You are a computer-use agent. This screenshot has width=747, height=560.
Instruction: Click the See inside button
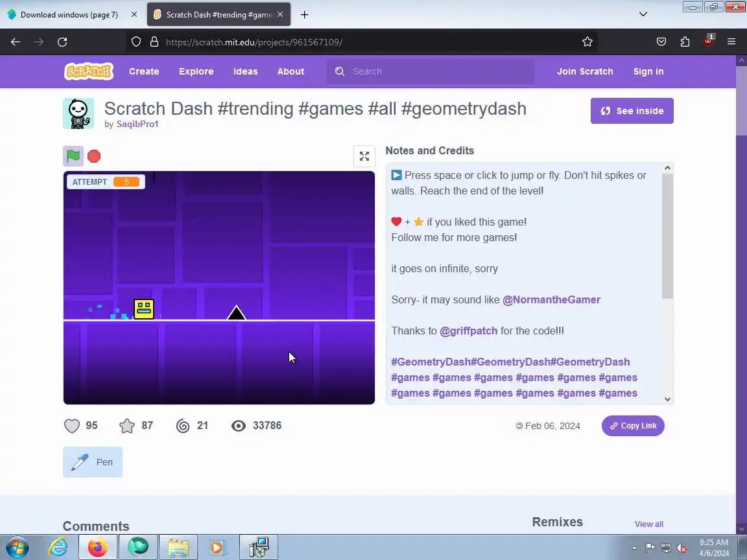(632, 111)
